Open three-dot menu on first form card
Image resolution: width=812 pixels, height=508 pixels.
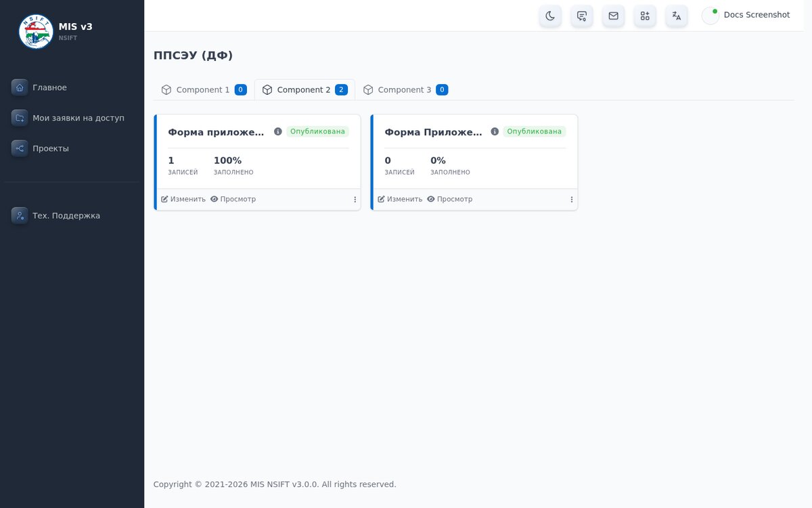pyautogui.click(x=355, y=199)
